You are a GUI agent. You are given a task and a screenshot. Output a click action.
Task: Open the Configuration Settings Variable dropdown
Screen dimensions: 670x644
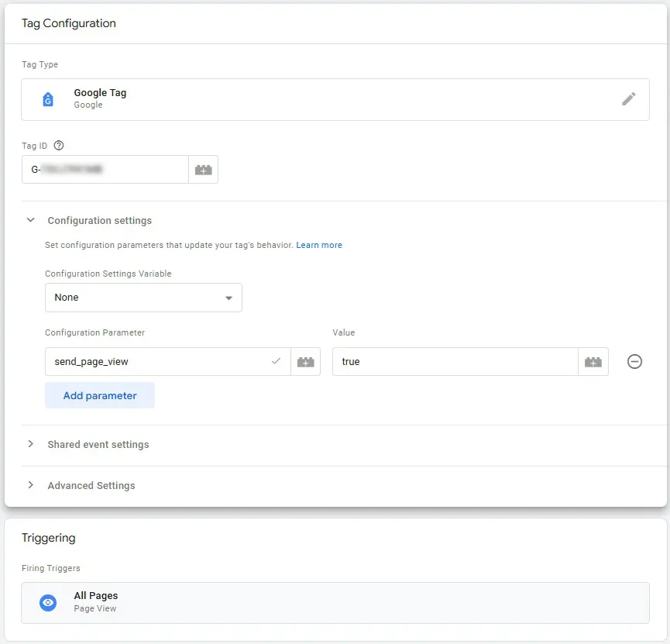point(143,298)
